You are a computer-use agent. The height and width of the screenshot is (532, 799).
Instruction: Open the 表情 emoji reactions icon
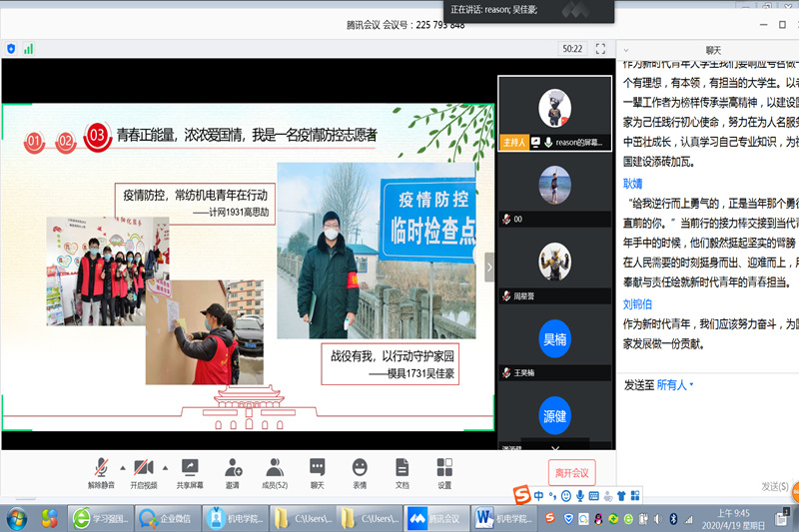coord(360,473)
